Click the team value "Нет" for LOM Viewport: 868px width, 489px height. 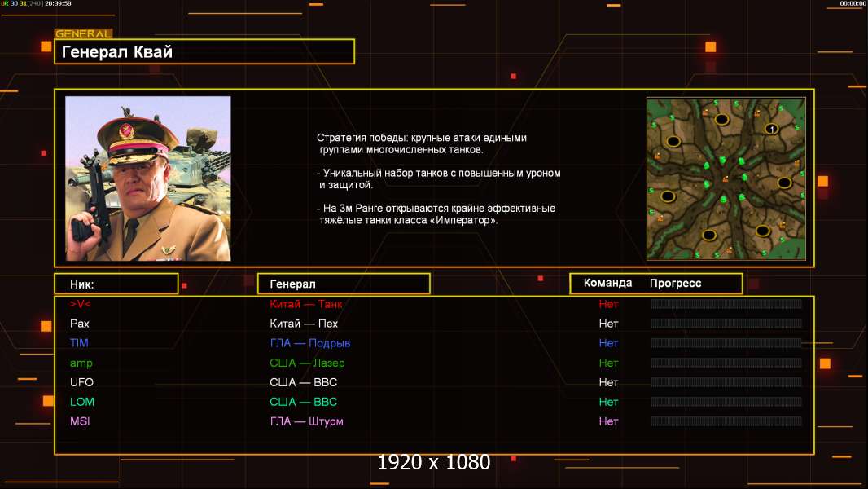click(608, 402)
